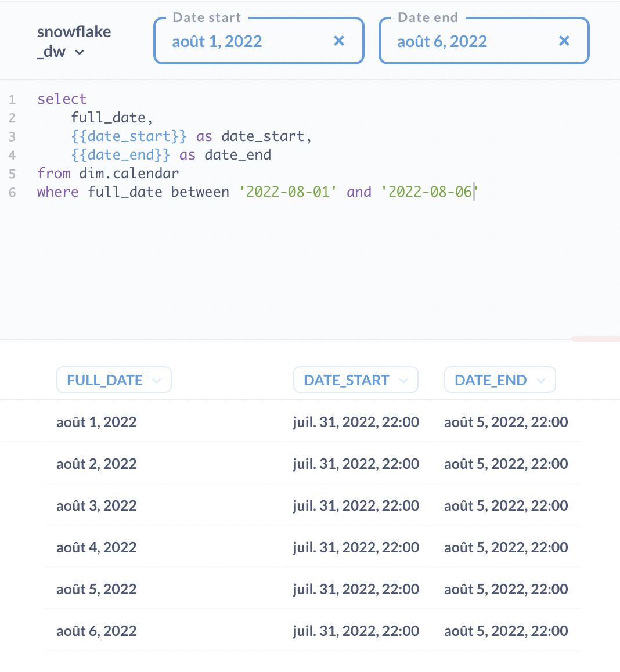The height and width of the screenshot is (672, 620).
Task: Open the DATE_START column options chevron
Action: click(403, 380)
